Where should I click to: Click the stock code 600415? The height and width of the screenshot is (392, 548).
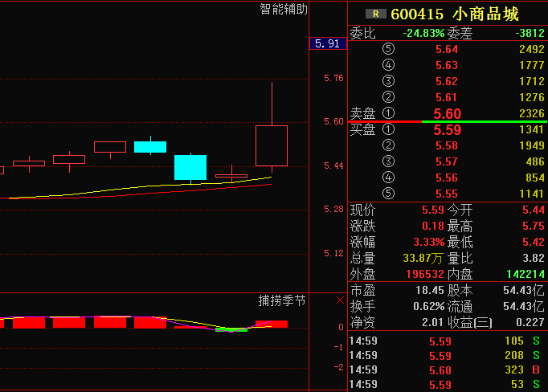[417, 14]
